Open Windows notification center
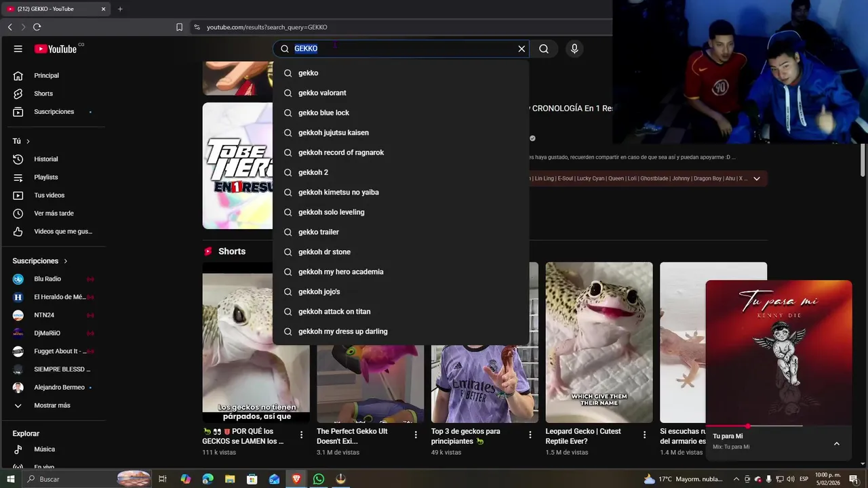 point(854,479)
